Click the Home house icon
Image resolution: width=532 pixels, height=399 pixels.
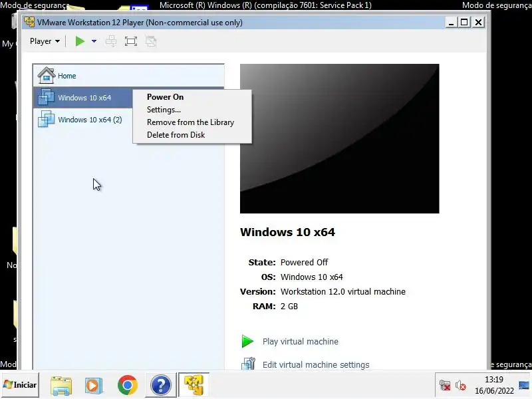pyautogui.click(x=47, y=75)
